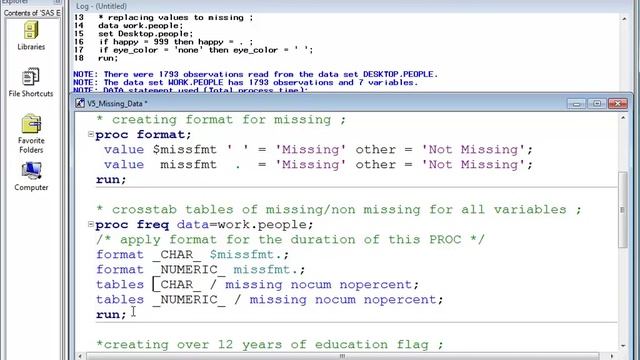Maximize the V5_Missing_Data editor window
This screenshot has width=640, height=360.
[597, 104]
